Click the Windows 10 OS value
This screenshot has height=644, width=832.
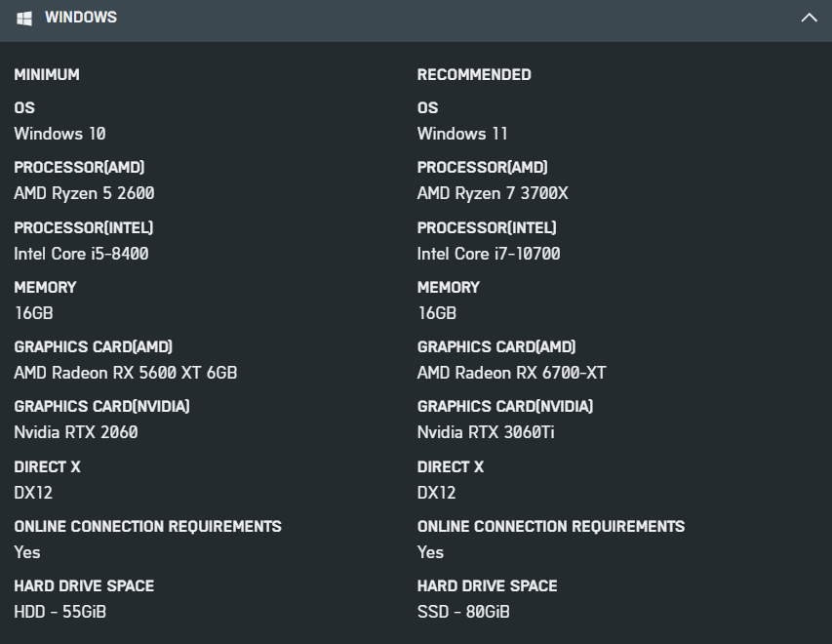click(x=59, y=134)
